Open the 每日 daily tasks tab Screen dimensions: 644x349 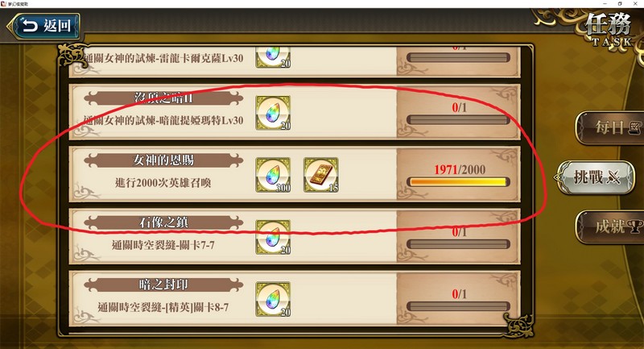click(611, 128)
